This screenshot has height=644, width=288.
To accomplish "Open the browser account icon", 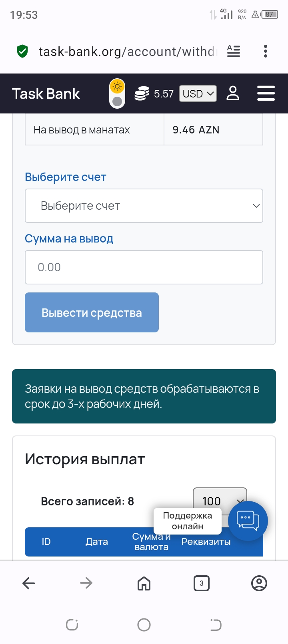I will [x=259, y=583].
